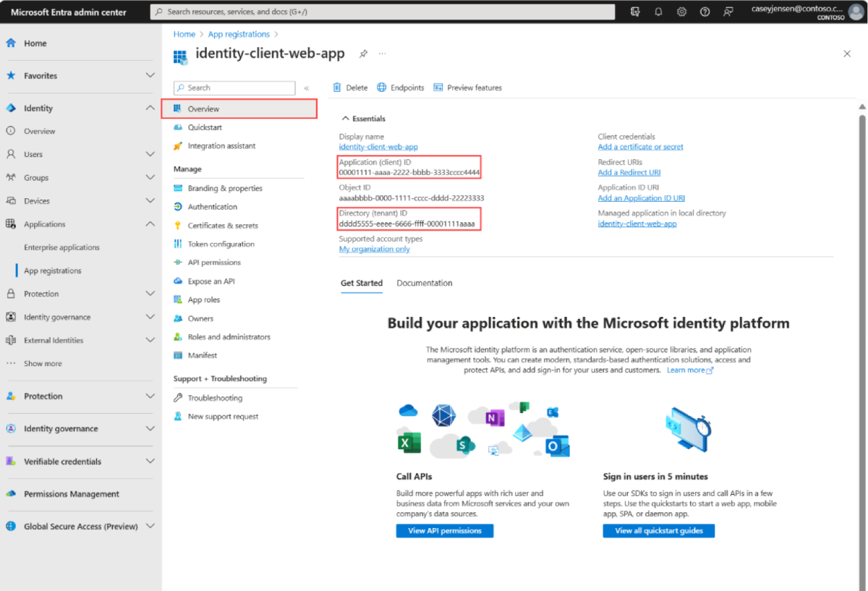The height and width of the screenshot is (591, 868).
Task: Open the more options ellipsis beside app title
Action: tap(382, 54)
